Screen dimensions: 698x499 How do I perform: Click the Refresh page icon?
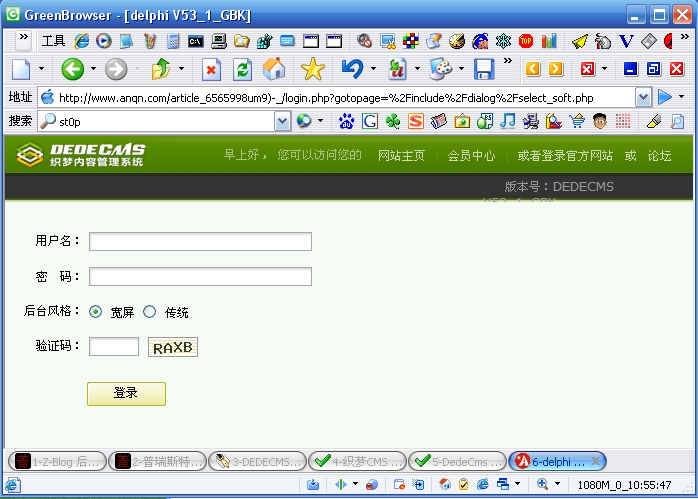tap(243, 69)
